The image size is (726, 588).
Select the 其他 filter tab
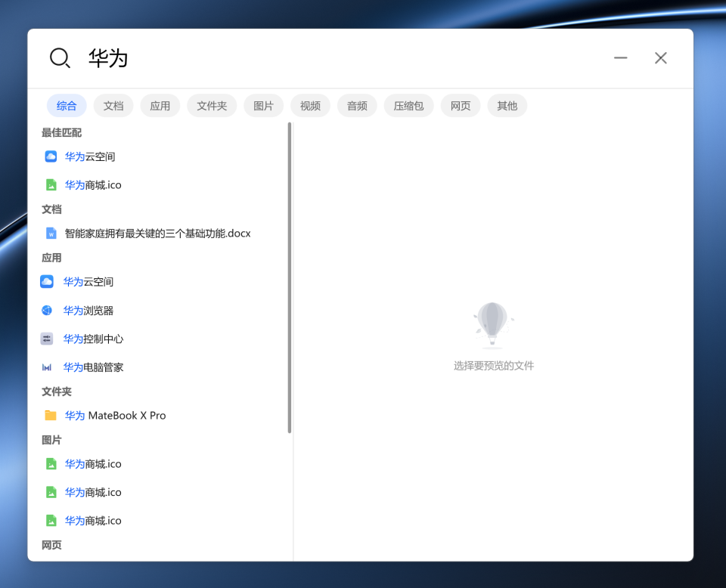pos(507,106)
